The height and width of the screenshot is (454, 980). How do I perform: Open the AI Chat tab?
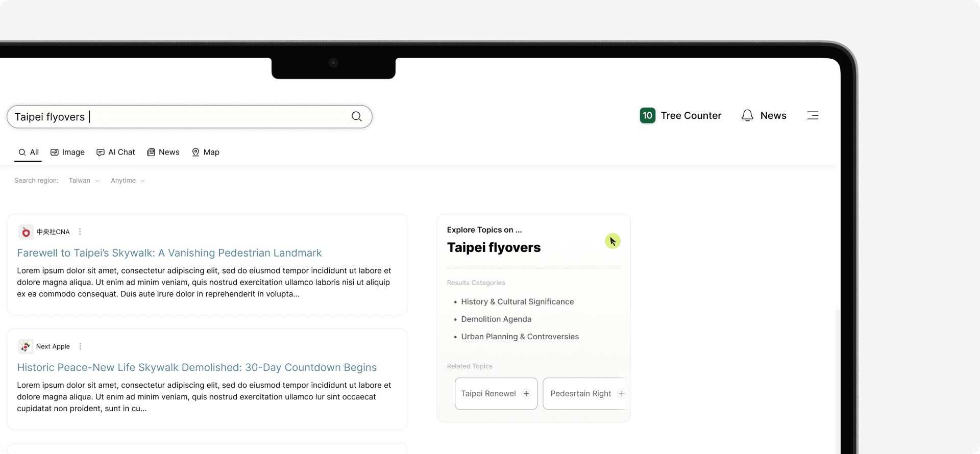116,152
